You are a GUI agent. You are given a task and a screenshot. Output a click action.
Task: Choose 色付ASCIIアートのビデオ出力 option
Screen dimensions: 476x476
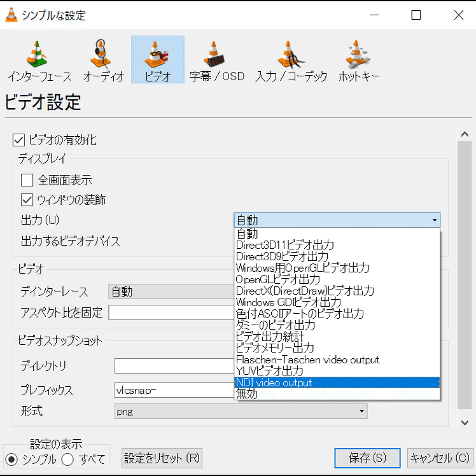337,314
